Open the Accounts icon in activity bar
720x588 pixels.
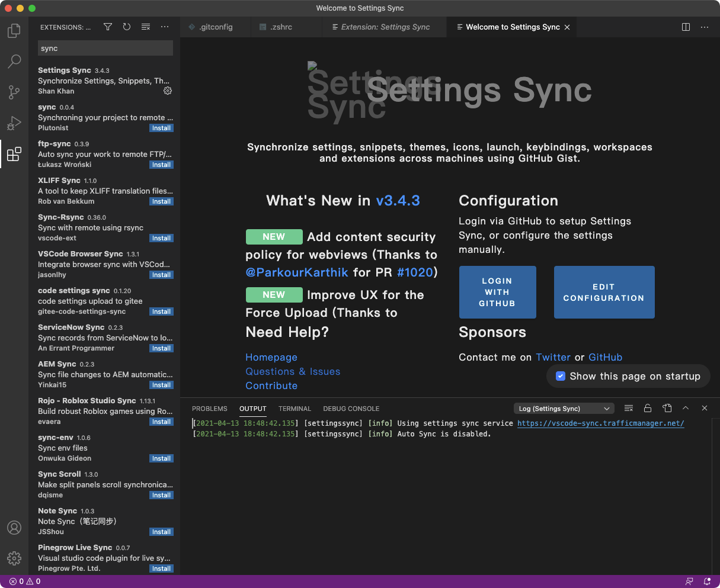click(x=14, y=528)
